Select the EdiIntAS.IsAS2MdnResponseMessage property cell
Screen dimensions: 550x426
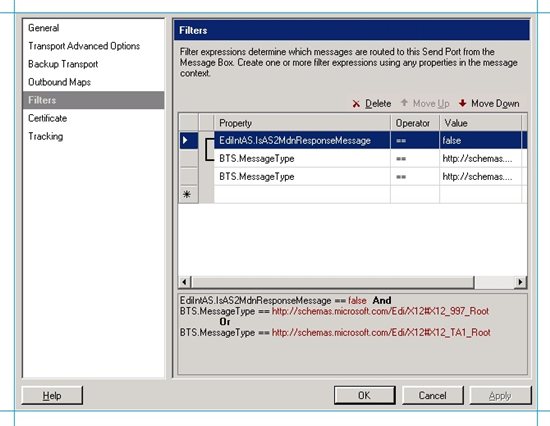pyautogui.click(x=302, y=140)
